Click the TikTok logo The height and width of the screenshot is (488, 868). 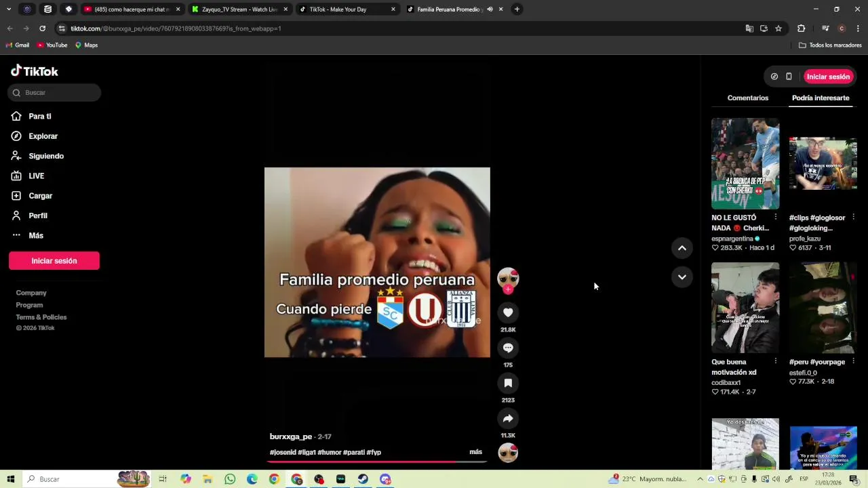tap(35, 71)
